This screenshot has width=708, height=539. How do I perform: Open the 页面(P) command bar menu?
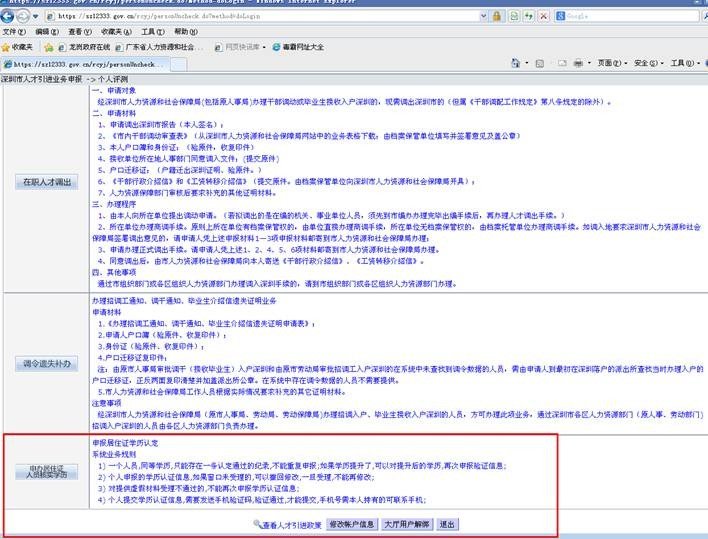[612, 63]
